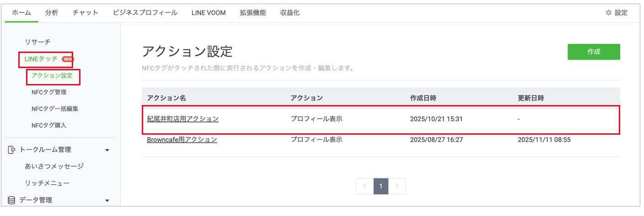Open the 紀尾井町店用アクション link
The width and height of the screenshot is (644, 216).
point(182,119)
